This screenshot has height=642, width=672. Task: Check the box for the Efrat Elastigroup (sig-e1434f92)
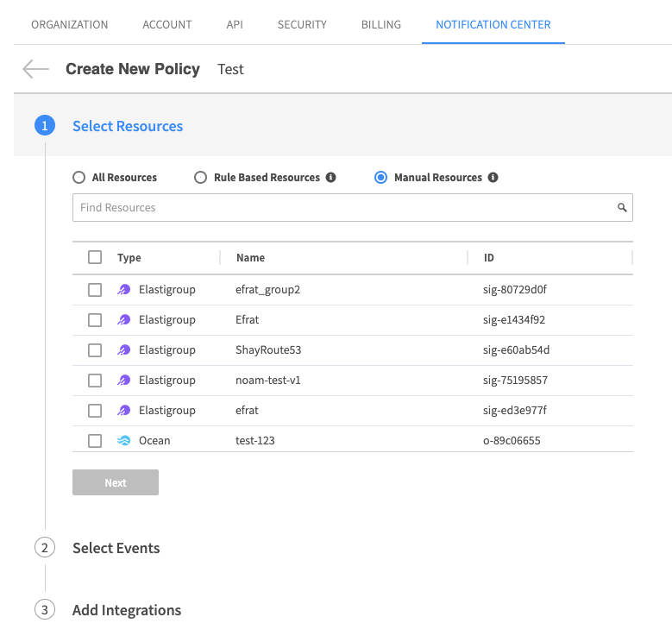(x=95, y=320)
